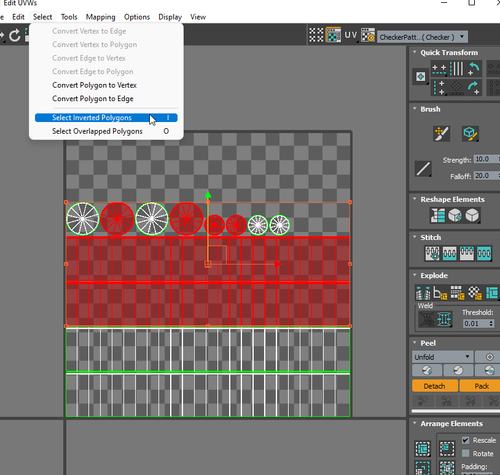Click the checker grid display icon
This screenshot has height=475, width=500.
pyautogui.click(x=316, y=35)
